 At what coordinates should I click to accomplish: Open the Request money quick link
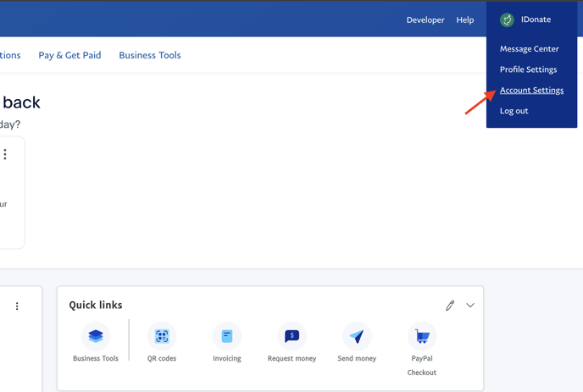pyautogui.click(x=291, y=336)
